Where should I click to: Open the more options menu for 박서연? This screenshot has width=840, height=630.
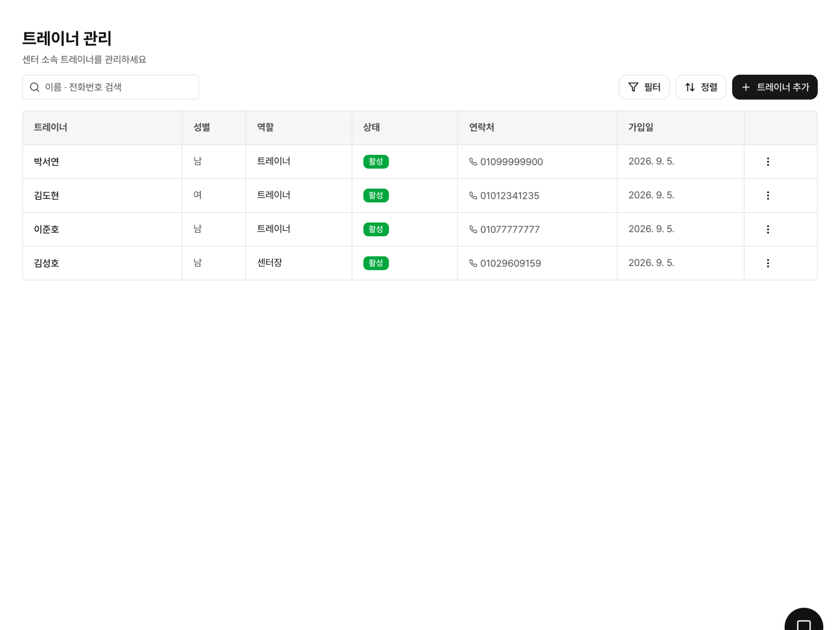[x=767, y=161]
